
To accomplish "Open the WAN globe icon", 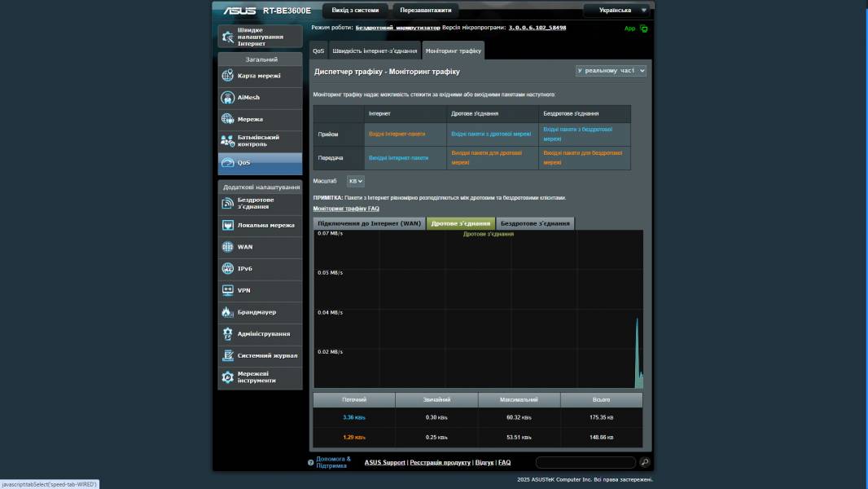I will [x=227, y=246].
